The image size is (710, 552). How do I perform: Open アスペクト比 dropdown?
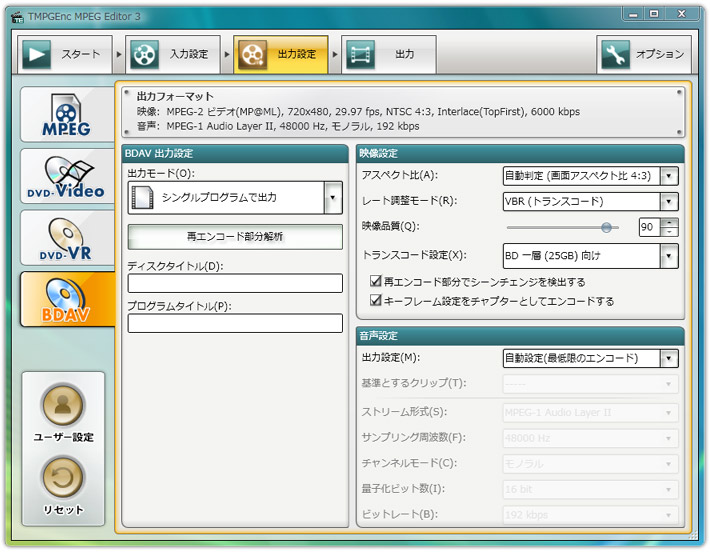(x=590, y=176)
